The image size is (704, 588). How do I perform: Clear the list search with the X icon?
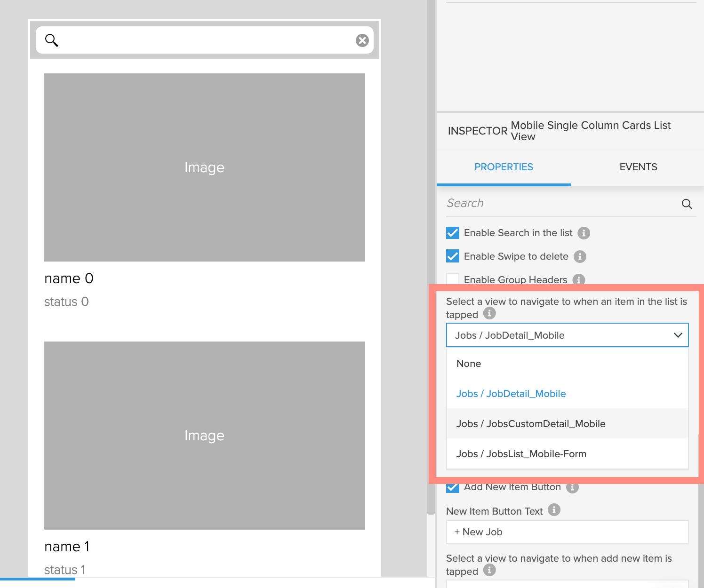click(x=362, y=40)
